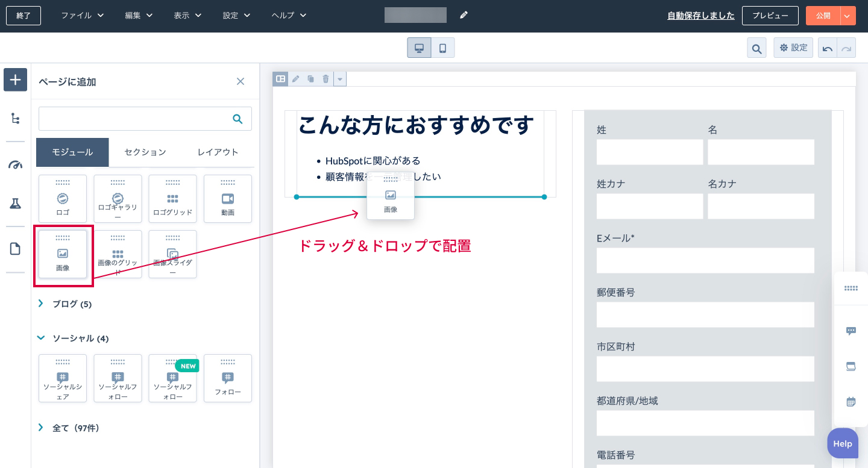Select the ロゴグリッド module card
The width and height of the screenshot is (868, 468).
[172, 199]
